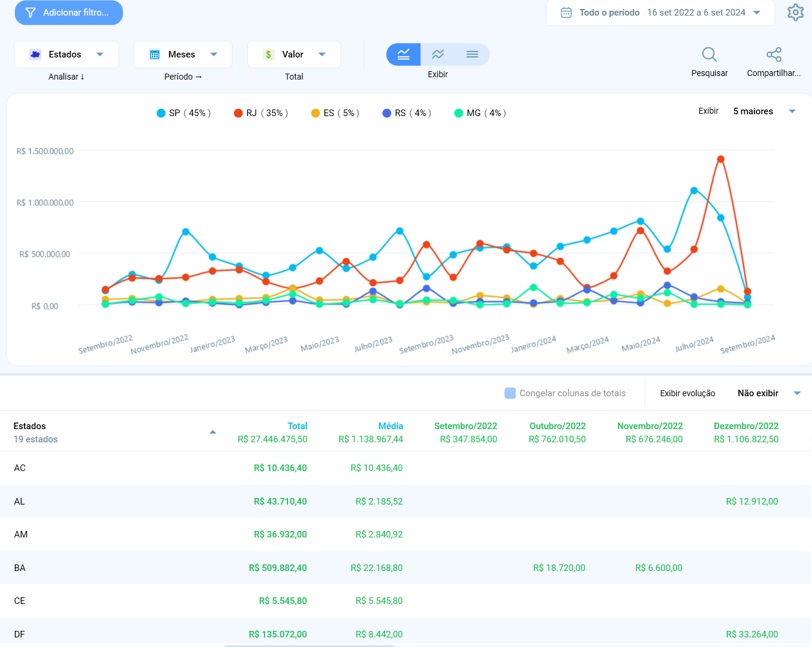This screenshot has height=647, width=812.
Task: Click the Estados column header text
Action: tap(29, 426)
